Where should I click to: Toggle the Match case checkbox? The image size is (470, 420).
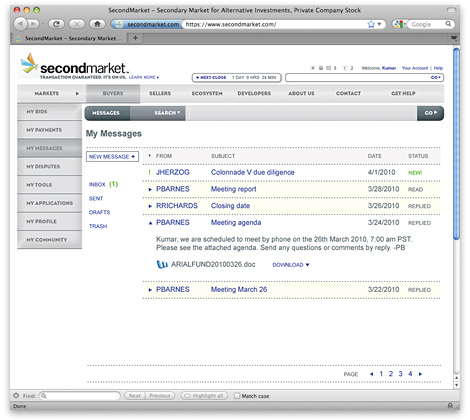coord(237,396)
